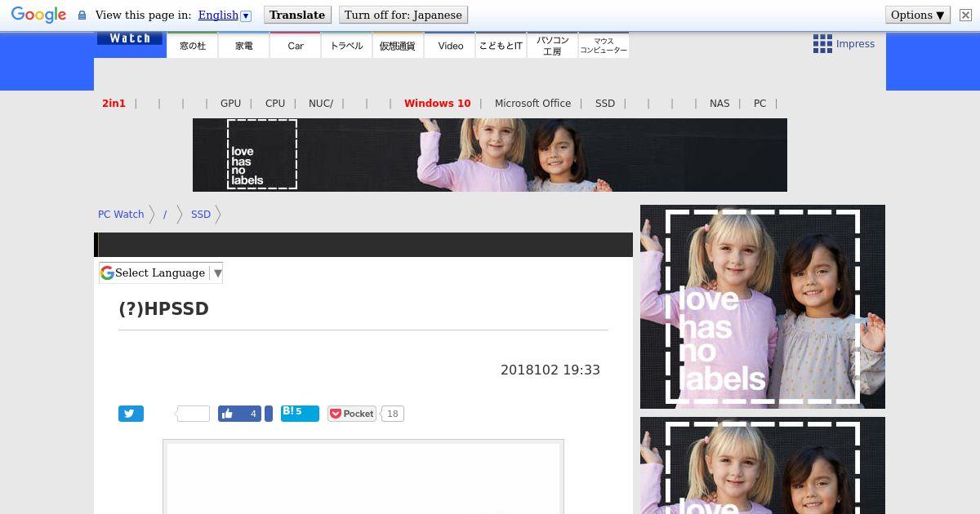Screen dimensions: 980x514
Task: Click the second sidebar ad below
Action: point(763,465)
